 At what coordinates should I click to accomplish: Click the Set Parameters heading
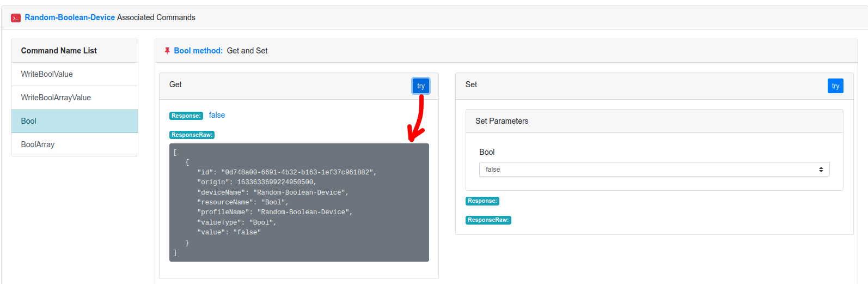[x=502, y=121]
